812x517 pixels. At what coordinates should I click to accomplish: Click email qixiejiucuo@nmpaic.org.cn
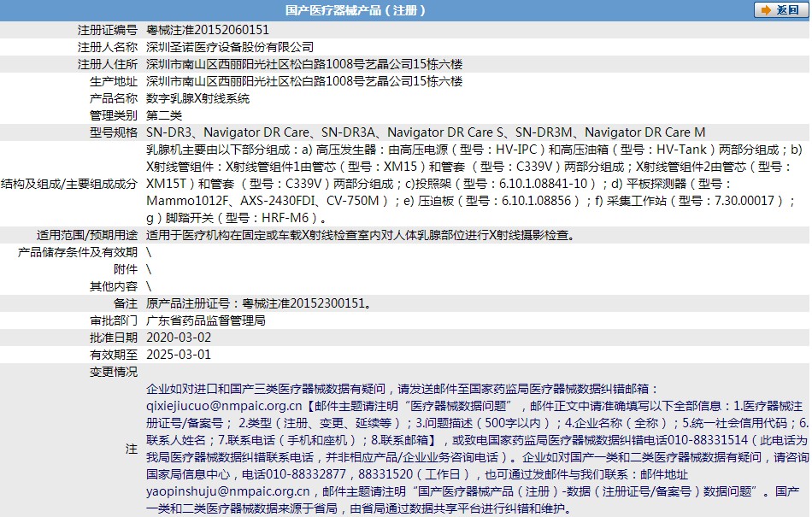[x=224, y=406]
